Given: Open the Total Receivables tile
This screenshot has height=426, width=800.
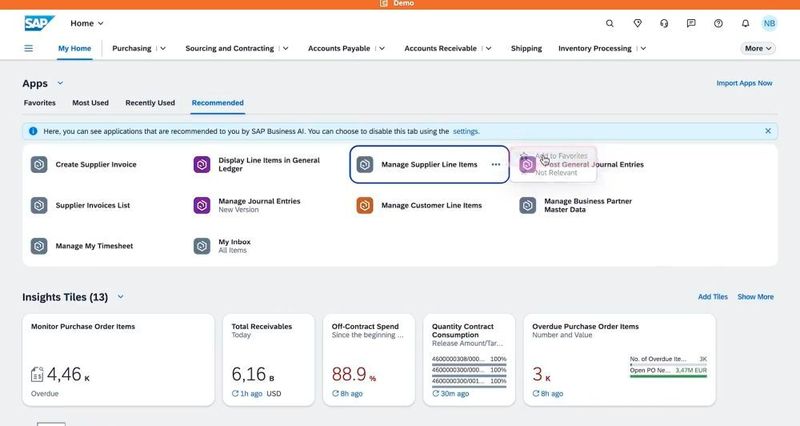Looking at the screenshot, I should click(268, 360).
